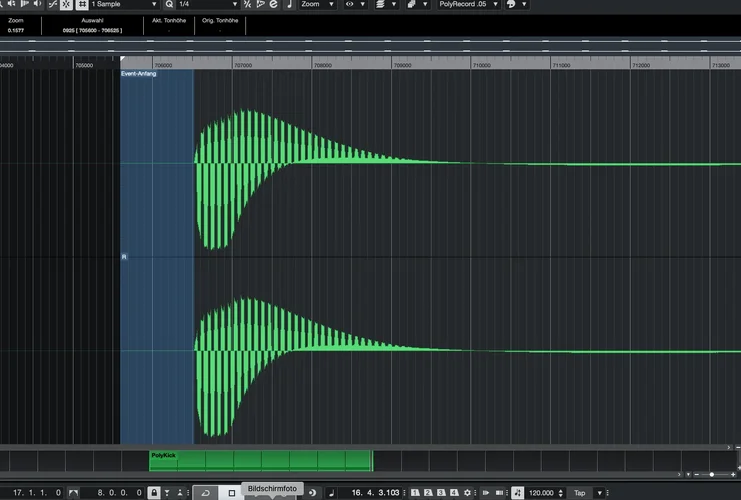741x500 pixels.
Task: Click the pre-roll arrow icon after gear
Action: click(x=485, y=493)
